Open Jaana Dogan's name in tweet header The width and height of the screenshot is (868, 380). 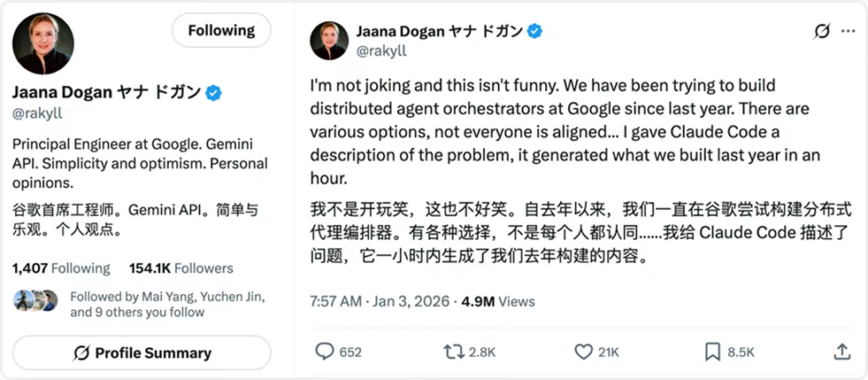pos(439,32)
